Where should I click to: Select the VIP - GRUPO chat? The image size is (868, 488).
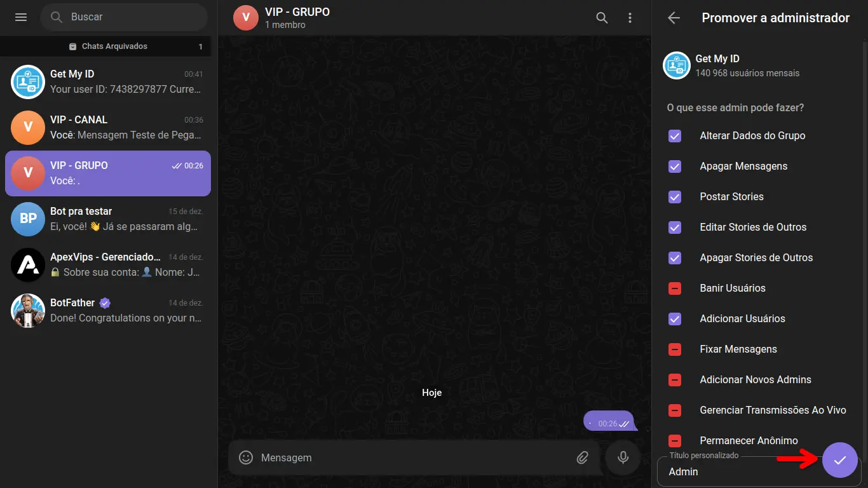tap(108, 173)
